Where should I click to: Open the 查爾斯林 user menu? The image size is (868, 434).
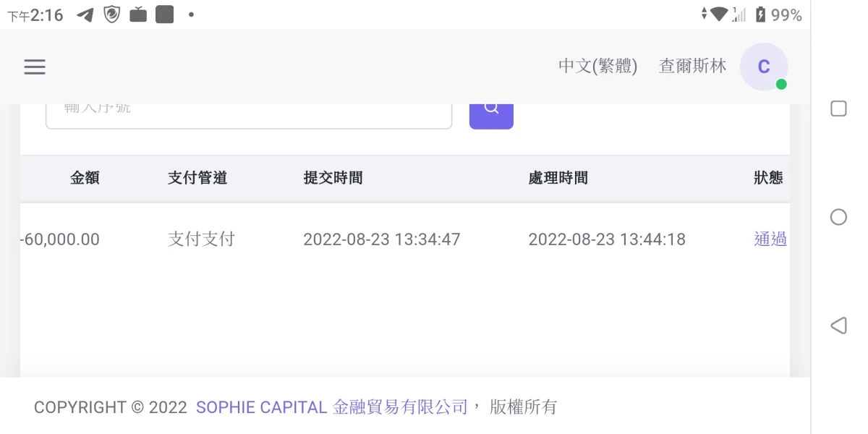692,67
